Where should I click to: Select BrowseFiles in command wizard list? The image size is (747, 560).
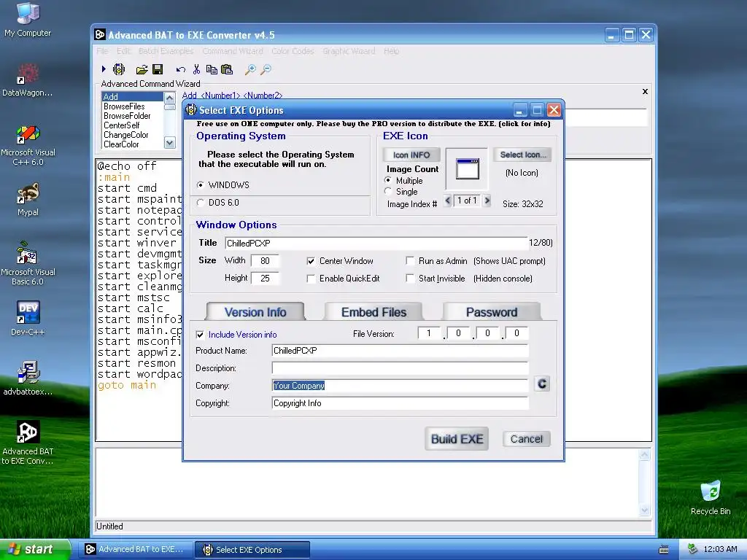click(133, 106)
